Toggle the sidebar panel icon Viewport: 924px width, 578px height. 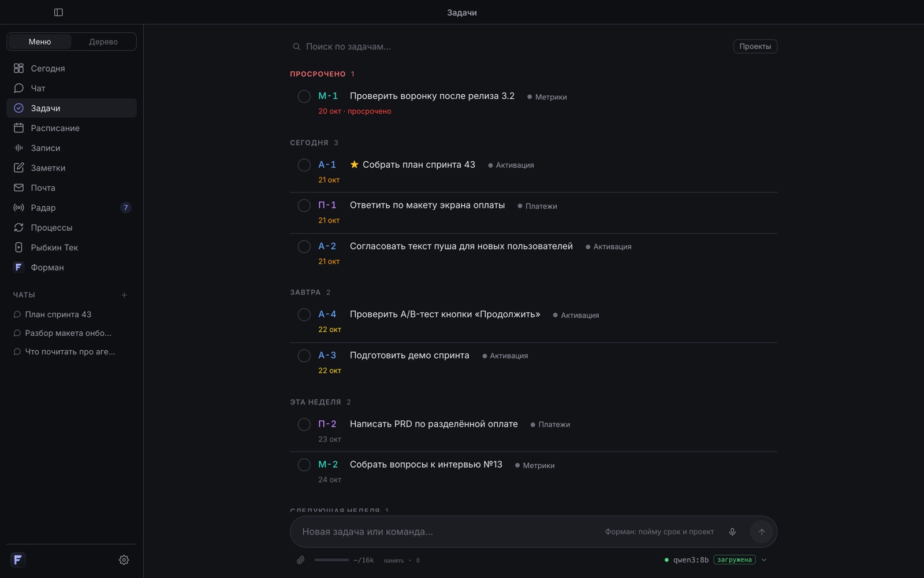58,12
